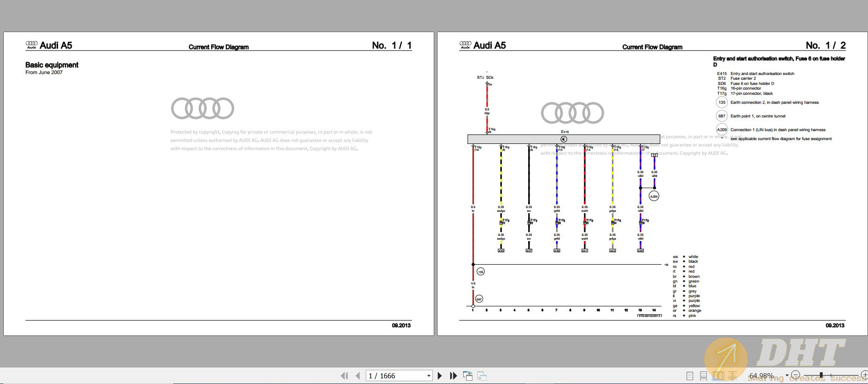
Task: Switch to continuous page layout
Action: (703, 376)
